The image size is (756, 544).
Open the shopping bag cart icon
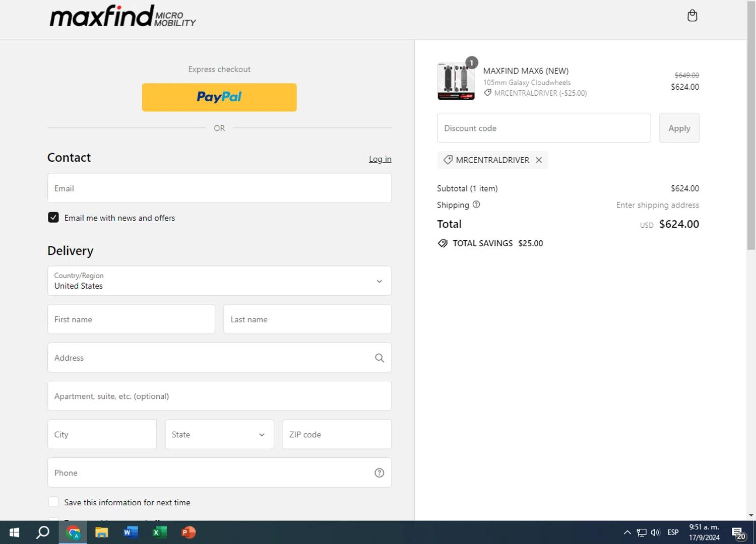pyautogui.click(x=692, y=16)
